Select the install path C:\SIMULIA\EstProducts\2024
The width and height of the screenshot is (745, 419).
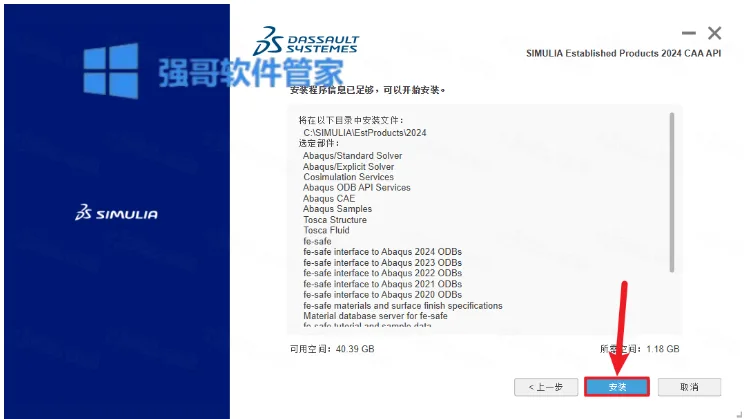pos(365,133)
